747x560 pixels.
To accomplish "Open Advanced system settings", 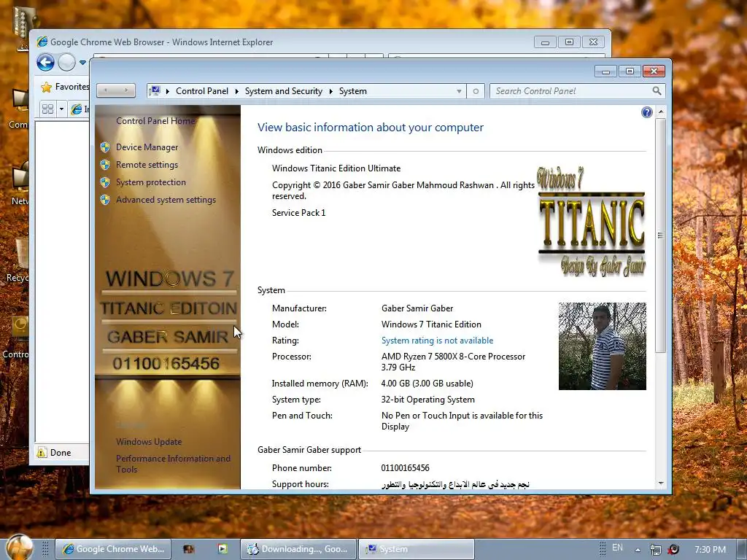I will tap(166, 200).
